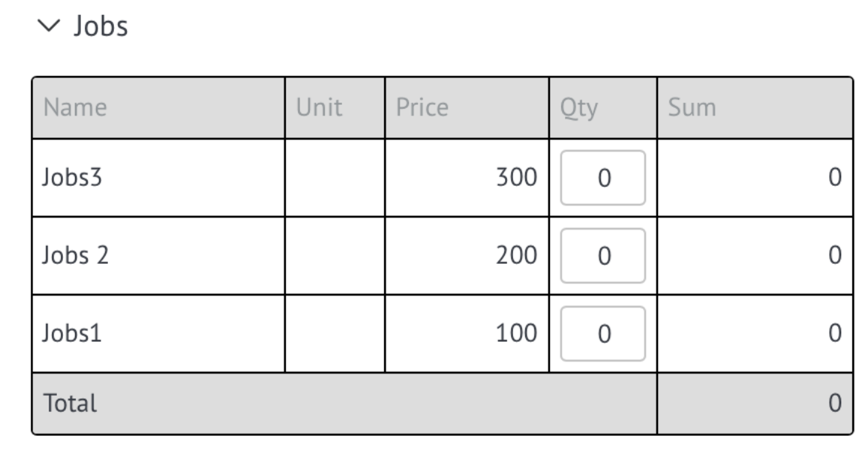Click the Jobs 2 name cell
The image size is (868, 451).
pyautogui.click(x=158, y=256)
